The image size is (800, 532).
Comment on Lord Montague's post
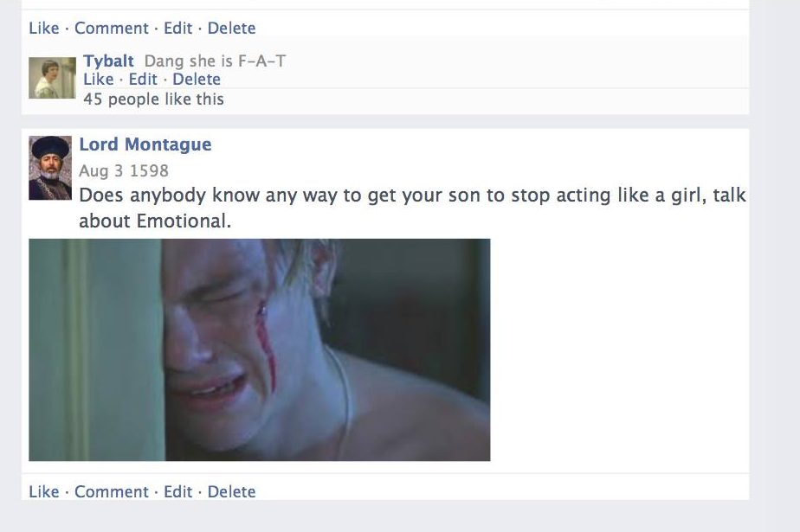pyautogui.click(x=111, y=491)
